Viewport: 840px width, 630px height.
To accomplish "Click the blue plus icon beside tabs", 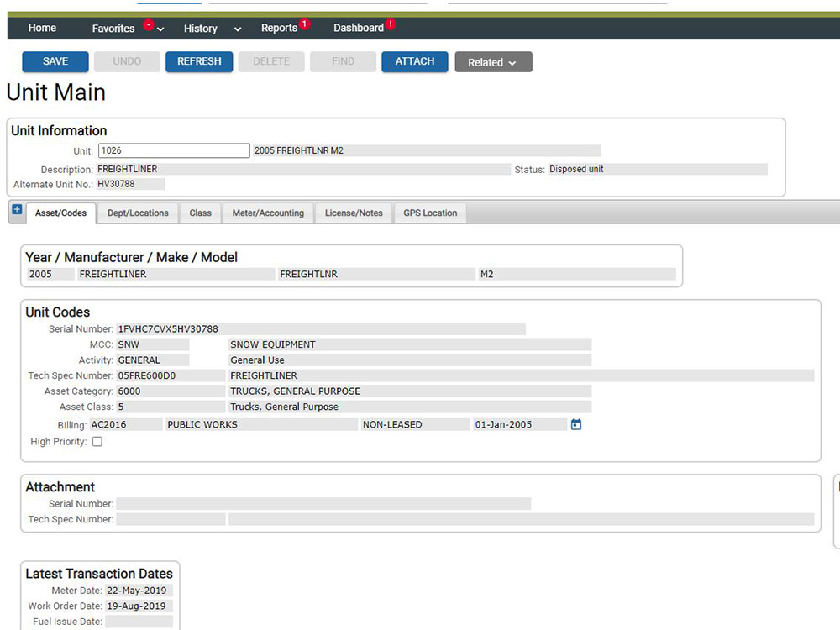I will coord(17,210).
